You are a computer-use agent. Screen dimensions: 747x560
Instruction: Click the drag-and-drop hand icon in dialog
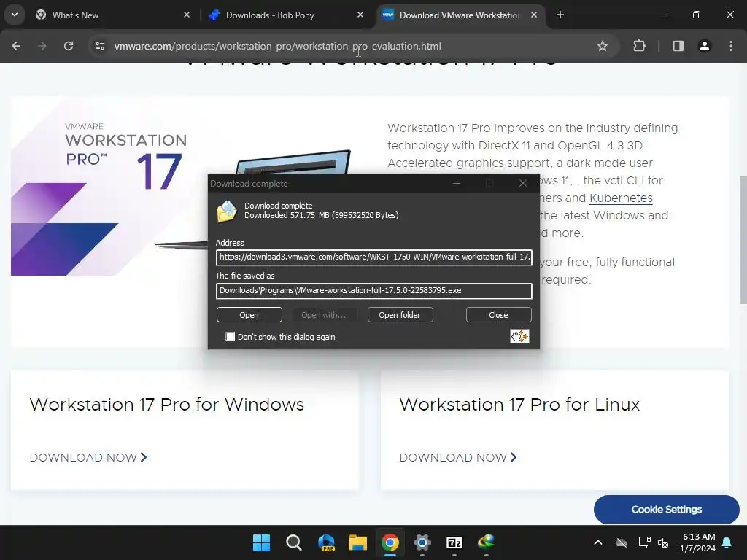pyautogui.click(x=519, y=336)
